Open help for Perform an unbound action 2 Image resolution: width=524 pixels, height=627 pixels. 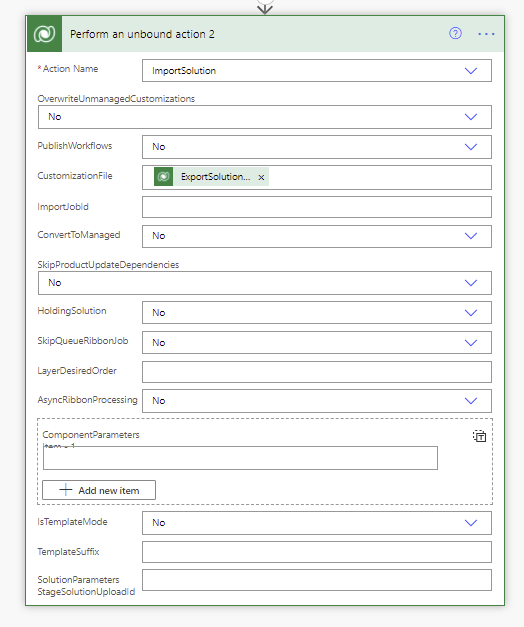pyautogui.click(x=455, y=33)
